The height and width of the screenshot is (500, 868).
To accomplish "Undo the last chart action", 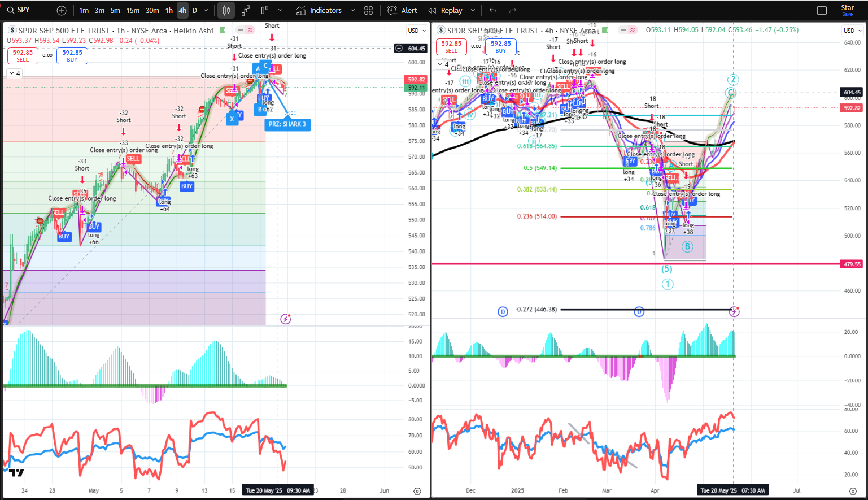I will 493,10.
